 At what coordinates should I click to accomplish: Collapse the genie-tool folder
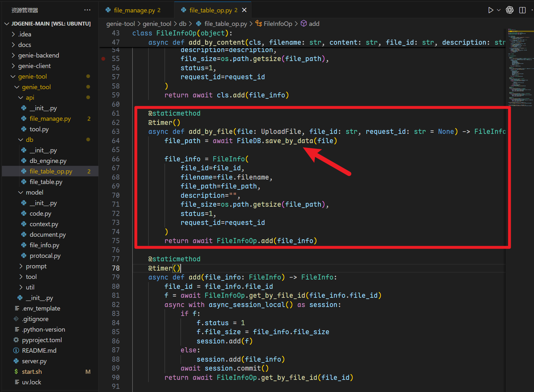32,76
